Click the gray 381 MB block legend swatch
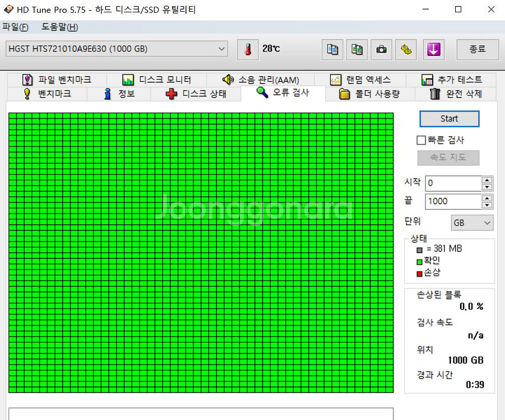Viewport: 505px width, 420px height. pyautogui.click(x=419, y=250)
